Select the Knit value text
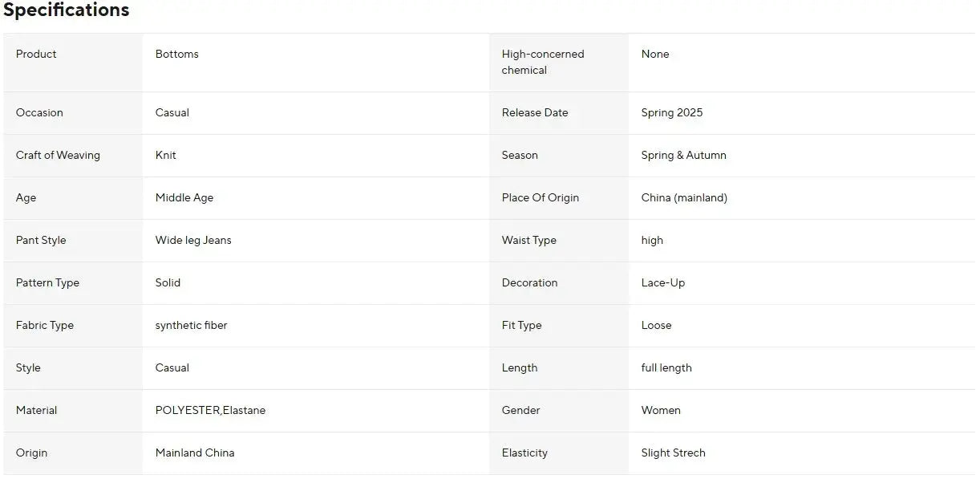Viewport: 980px width, 483px height. [165, 156]
